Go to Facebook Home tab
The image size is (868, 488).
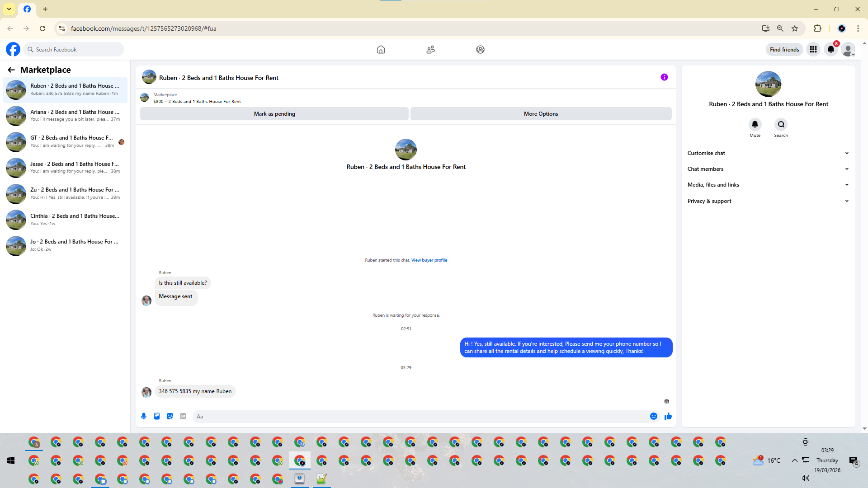[x=381, y=50]
